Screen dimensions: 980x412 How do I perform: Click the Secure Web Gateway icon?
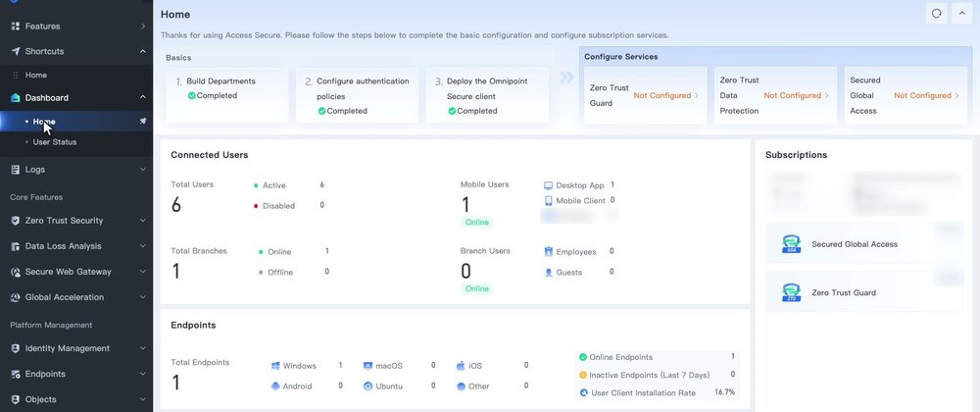(16, 272)
